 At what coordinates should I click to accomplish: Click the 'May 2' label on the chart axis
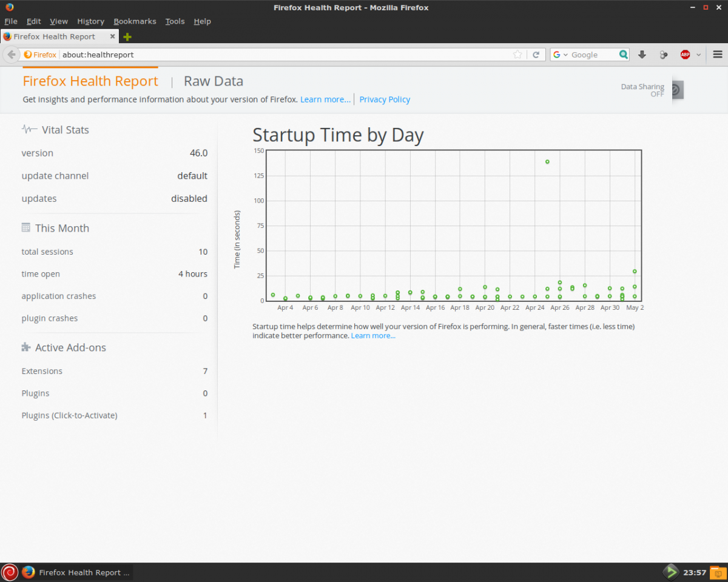[635, 307]
